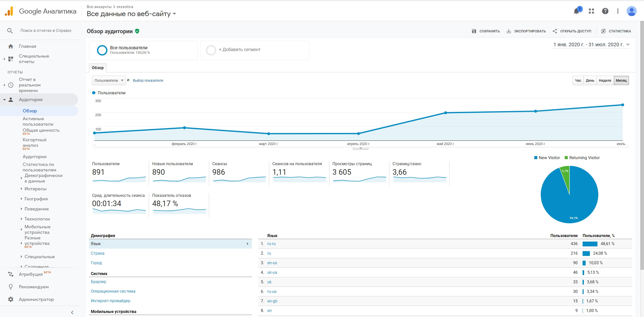
Task: Collapse the sidebar with the arrow icon
Action: coord(72,312)
